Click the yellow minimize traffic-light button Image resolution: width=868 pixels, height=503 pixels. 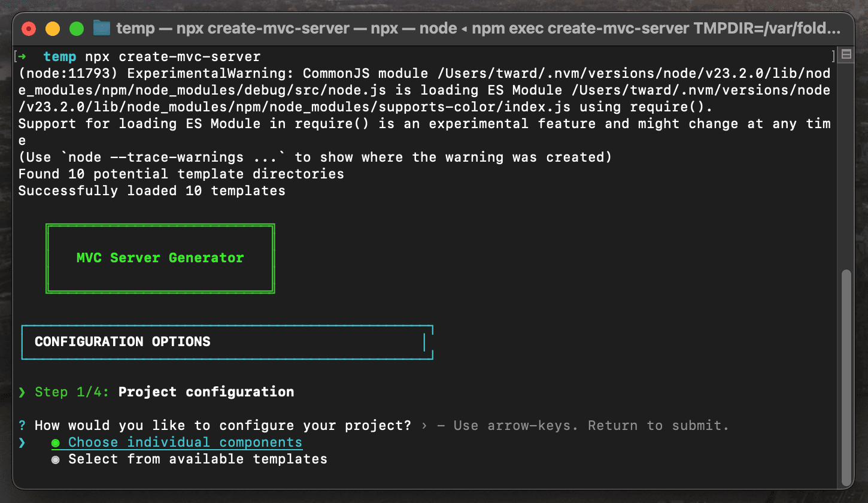[51, 28]
